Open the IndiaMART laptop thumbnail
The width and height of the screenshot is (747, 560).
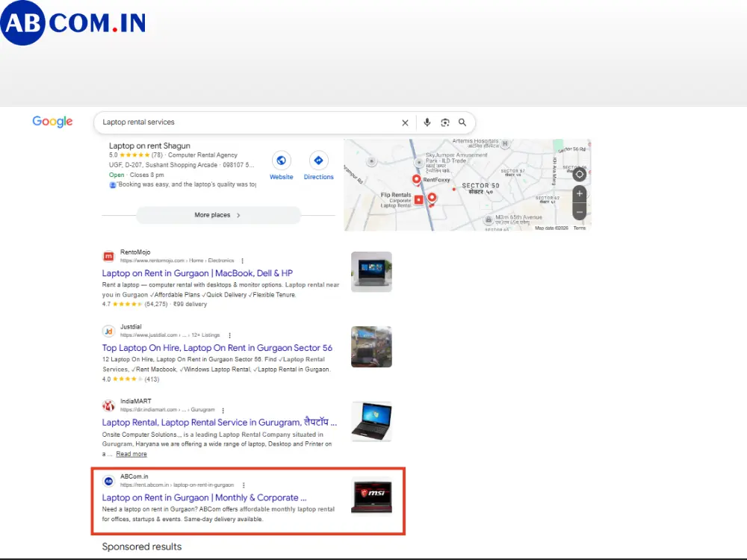(371, 421)
